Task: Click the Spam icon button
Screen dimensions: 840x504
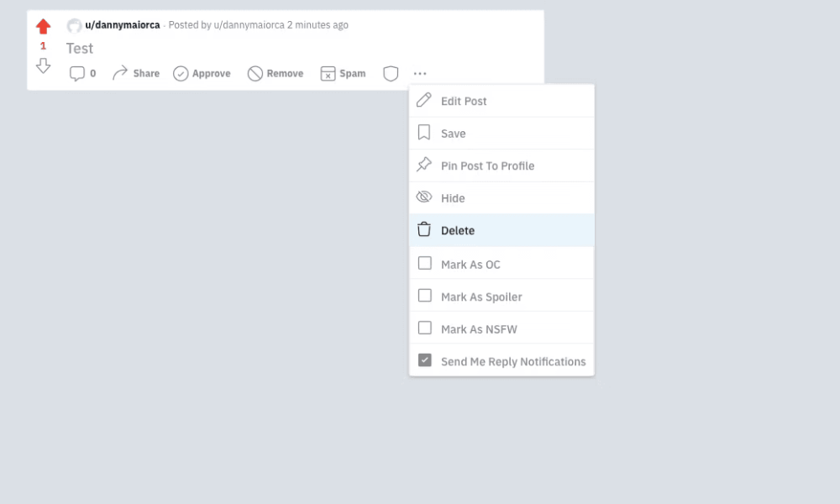Action: [328, 73]
